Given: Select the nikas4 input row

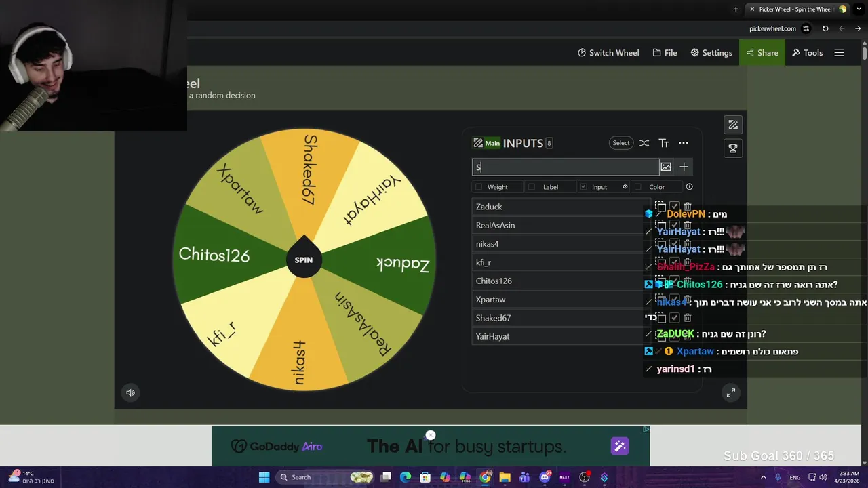Looking at the screenshot, I should 561,244.
